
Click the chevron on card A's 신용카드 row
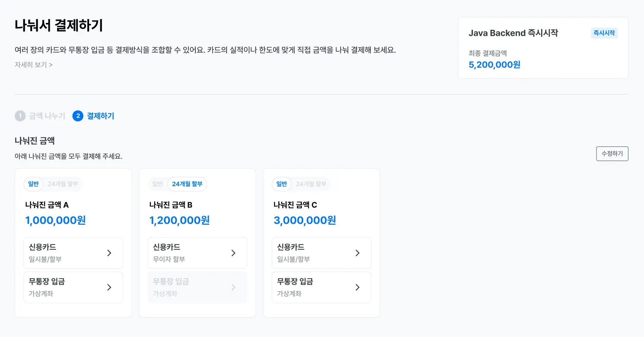[109, 253]
